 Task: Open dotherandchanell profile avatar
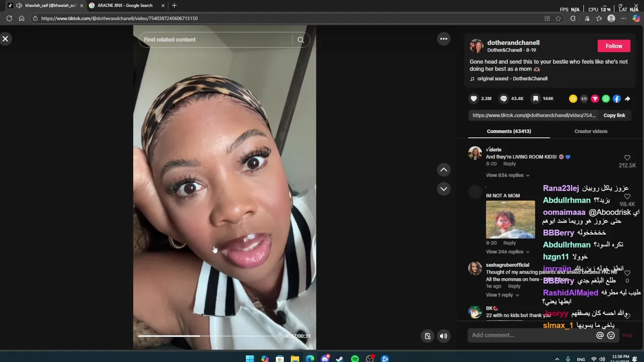coord(476,46)
